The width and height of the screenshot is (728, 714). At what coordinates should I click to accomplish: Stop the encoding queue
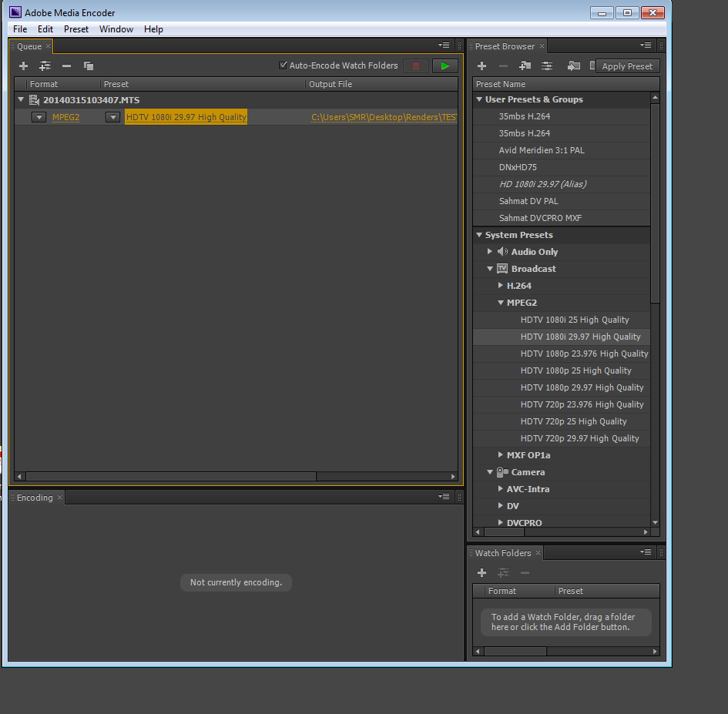(416, 66)
